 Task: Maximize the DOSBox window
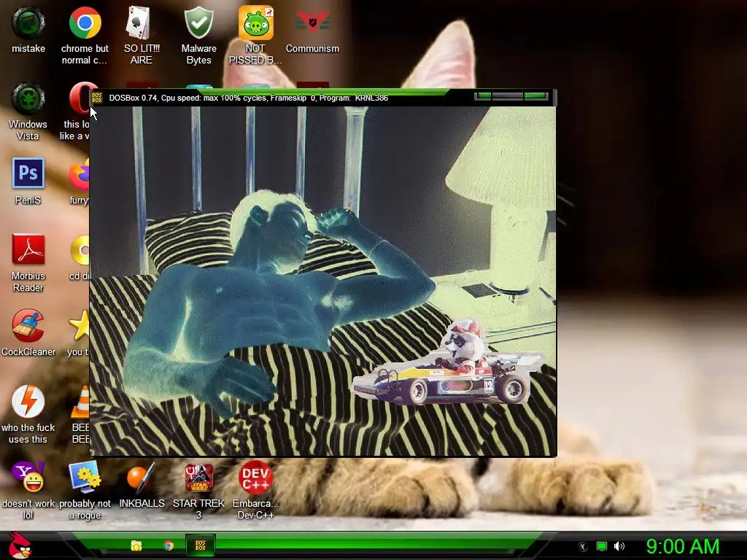tap(508, 97)
